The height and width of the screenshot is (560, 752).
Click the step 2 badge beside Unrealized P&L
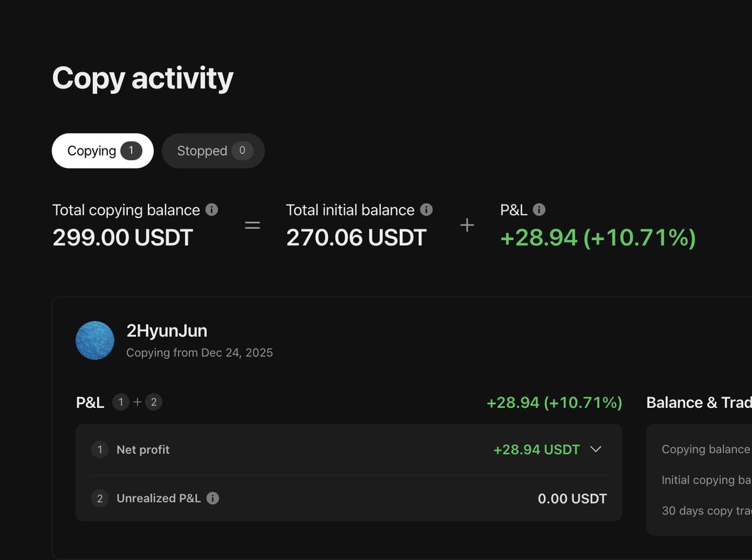[100, 499]
